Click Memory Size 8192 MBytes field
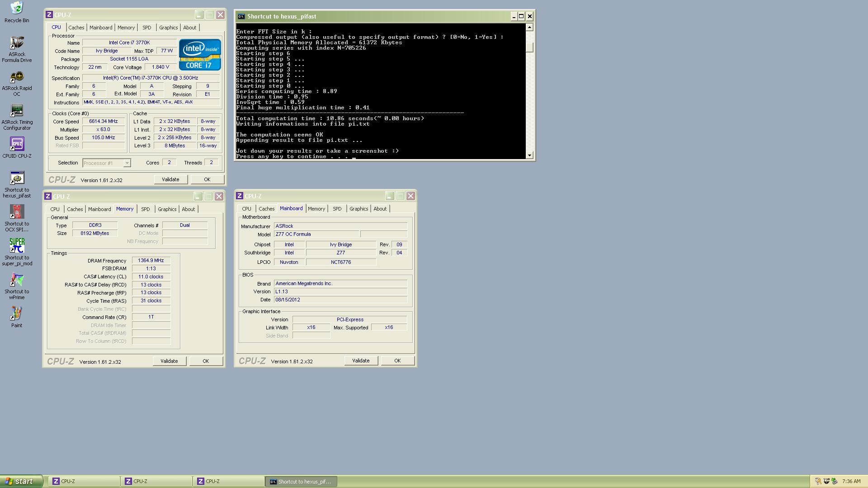Image resolution: width=868 pixels, height=488 pixels. tap(95, 233)
